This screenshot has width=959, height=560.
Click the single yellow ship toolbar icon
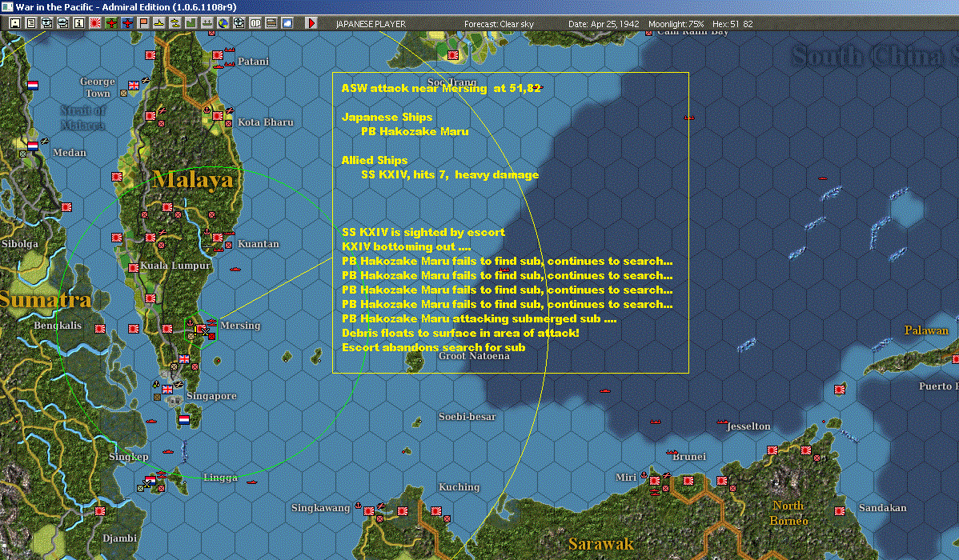click(159, 23)
